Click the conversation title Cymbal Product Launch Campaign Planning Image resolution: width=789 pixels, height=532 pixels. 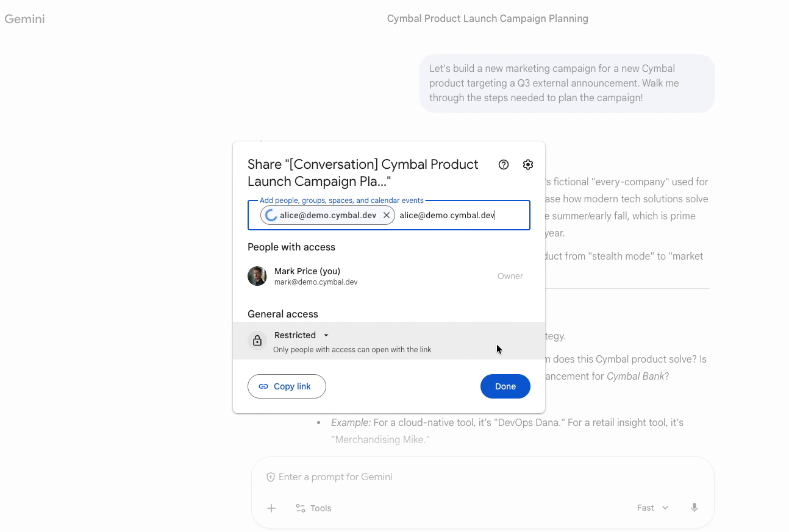[x=488, y=19]
